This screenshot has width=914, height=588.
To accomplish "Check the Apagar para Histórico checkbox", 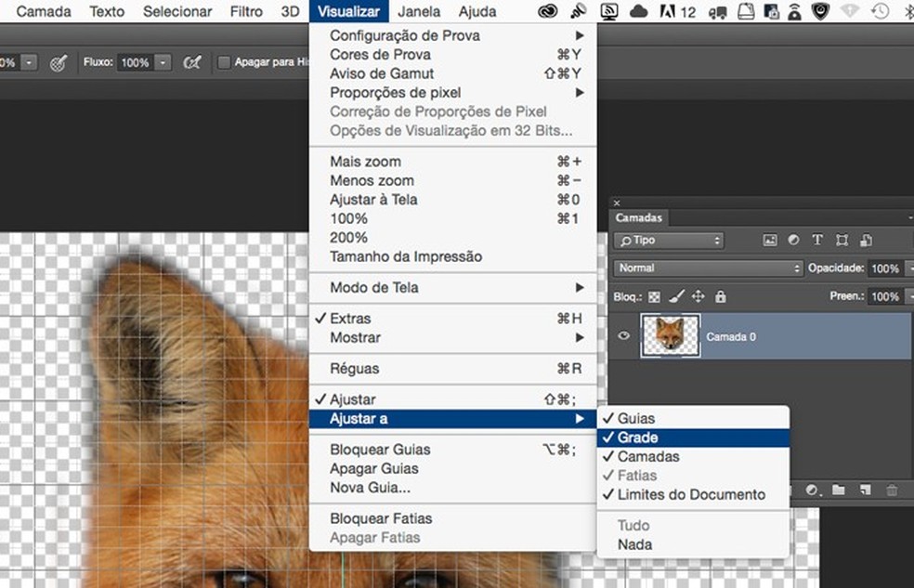I will (224, 61).
